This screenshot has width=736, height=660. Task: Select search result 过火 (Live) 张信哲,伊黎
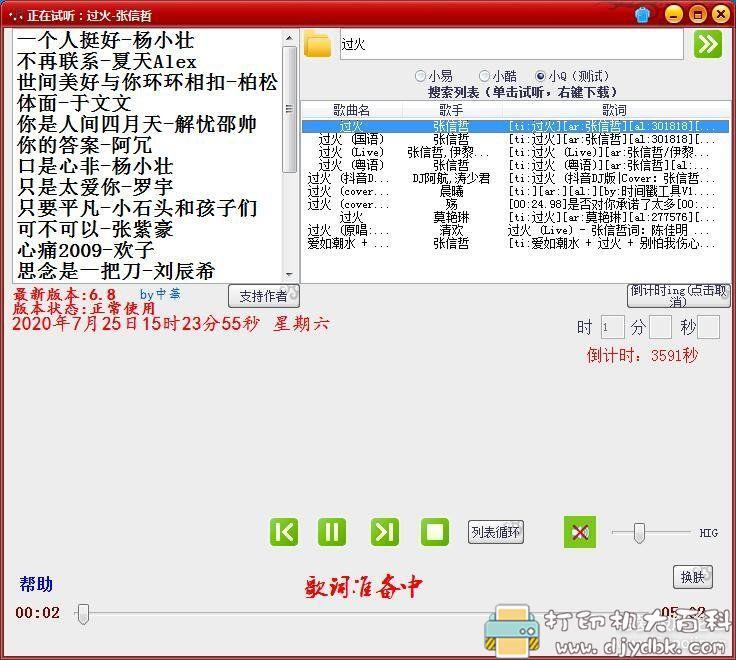tap(515, 153)
